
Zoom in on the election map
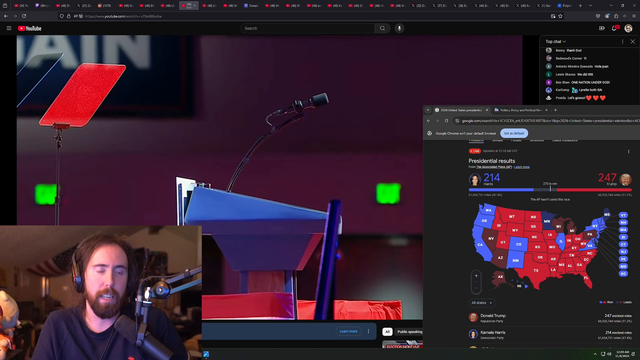pyautogui.click(x=476, y=276)
